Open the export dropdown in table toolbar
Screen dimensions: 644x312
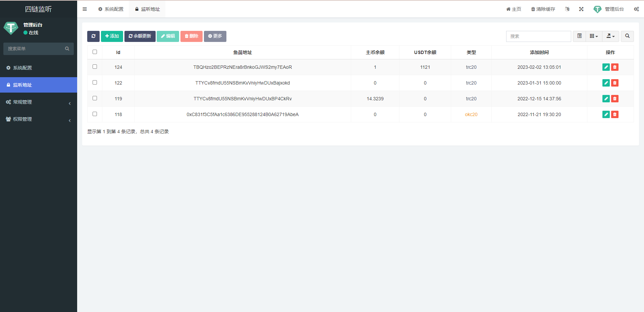(610, 36)
